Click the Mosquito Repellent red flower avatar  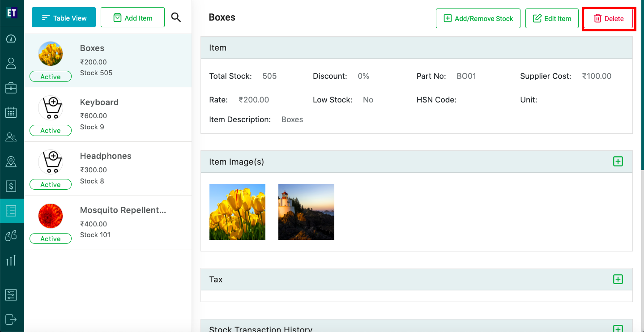point(51,216)
